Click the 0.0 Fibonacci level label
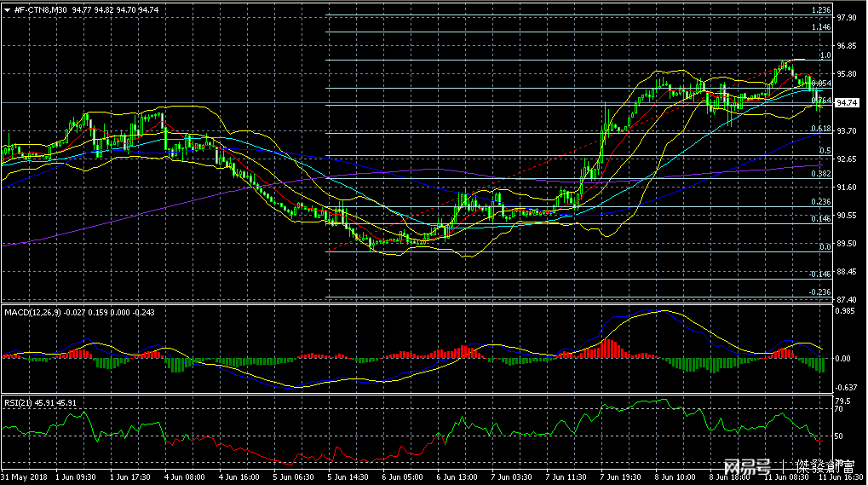The width and height of the screenshot is (868, 485). point(825,247)
